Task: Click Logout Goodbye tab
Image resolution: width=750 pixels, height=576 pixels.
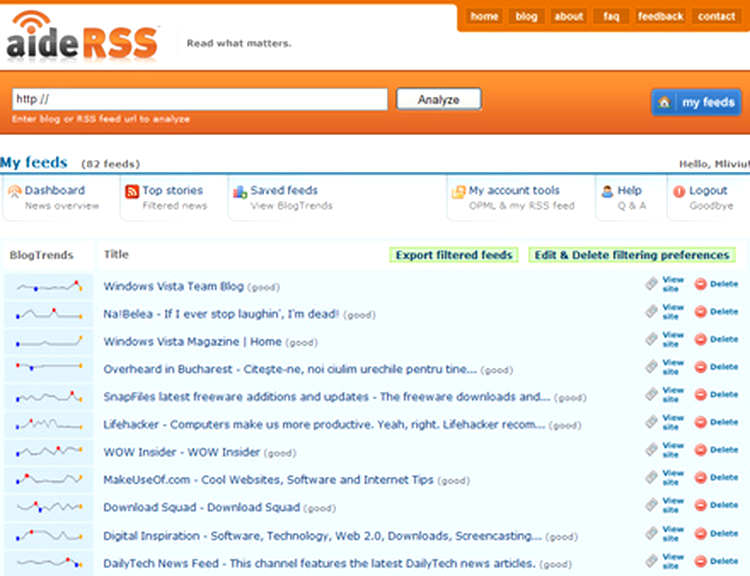Action: click(707, 198)
